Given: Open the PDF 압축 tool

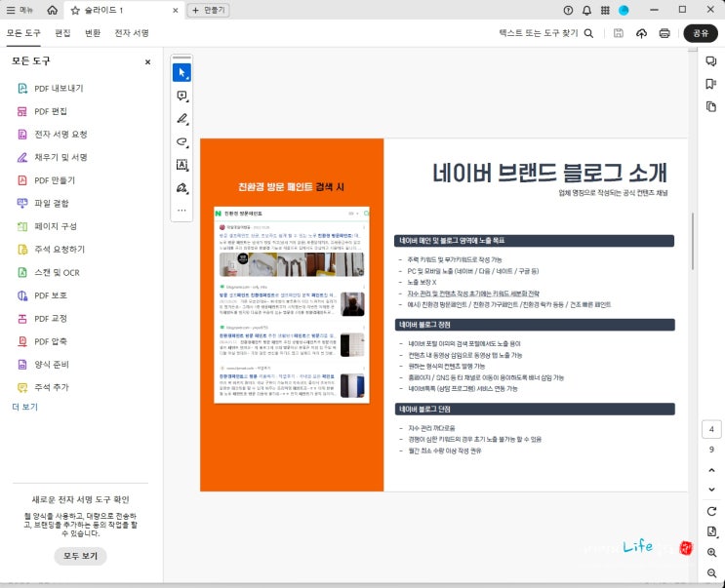Looking at the screenshot, I should [x=42, y=341].
